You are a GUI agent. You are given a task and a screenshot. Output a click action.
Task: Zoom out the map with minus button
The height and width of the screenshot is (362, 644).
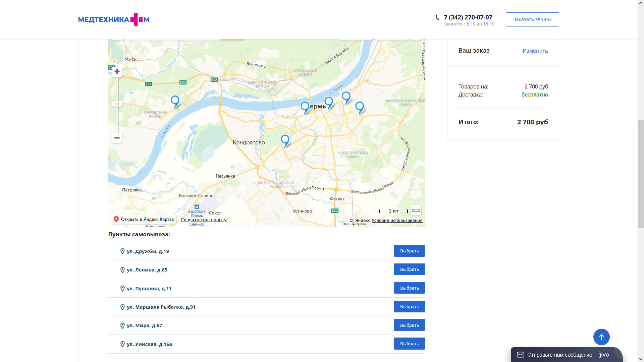tap(117, 138)
